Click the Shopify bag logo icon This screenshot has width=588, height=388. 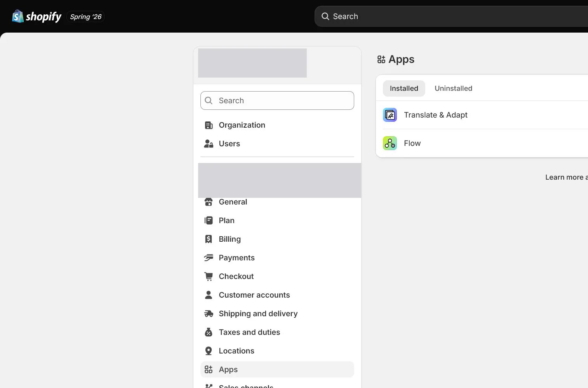tap(18, 16)
